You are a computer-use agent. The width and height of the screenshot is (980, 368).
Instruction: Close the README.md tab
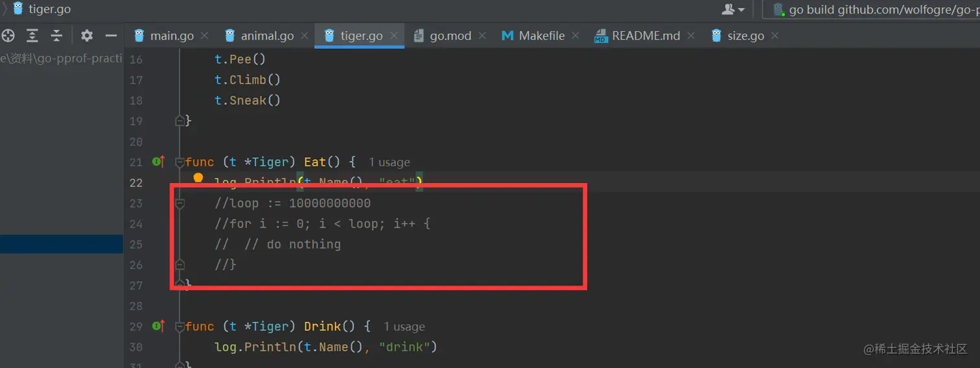tap(691, 36)
